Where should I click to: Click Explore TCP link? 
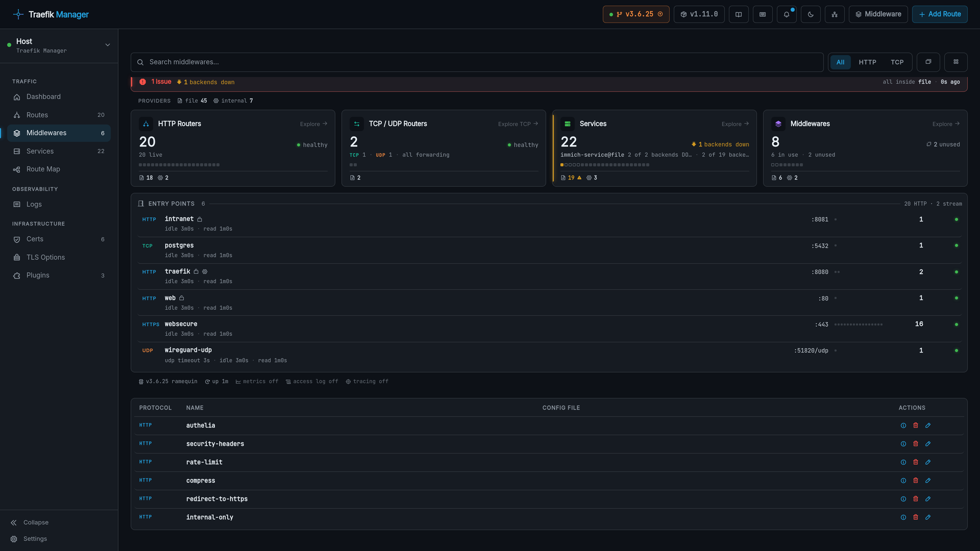pyautogui.click(x=518, y=124)
